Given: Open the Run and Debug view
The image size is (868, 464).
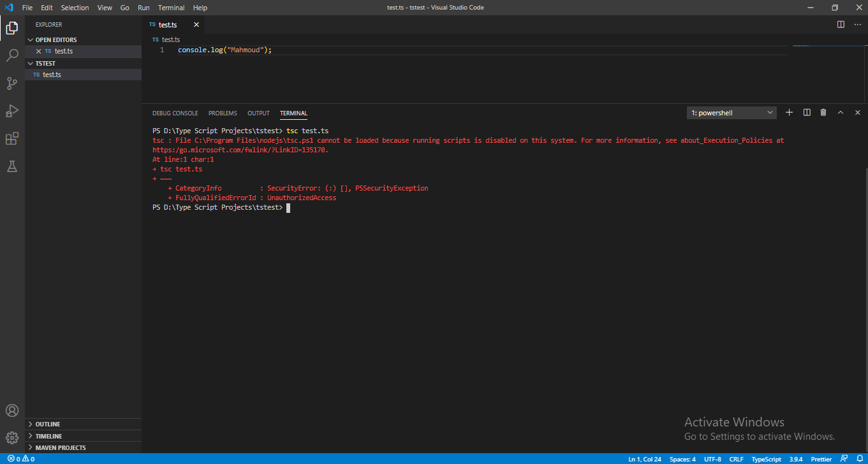Looking at the screenshot, I should (12, 111).
